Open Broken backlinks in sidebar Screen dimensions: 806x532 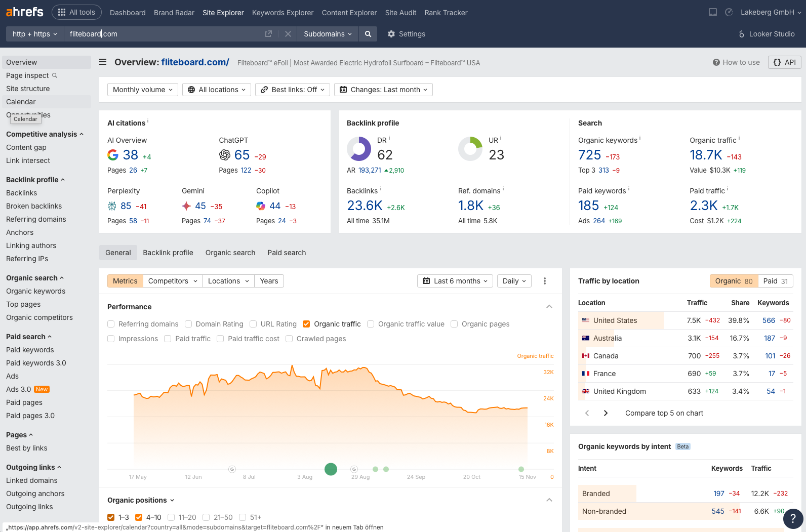tap(34, 206)
